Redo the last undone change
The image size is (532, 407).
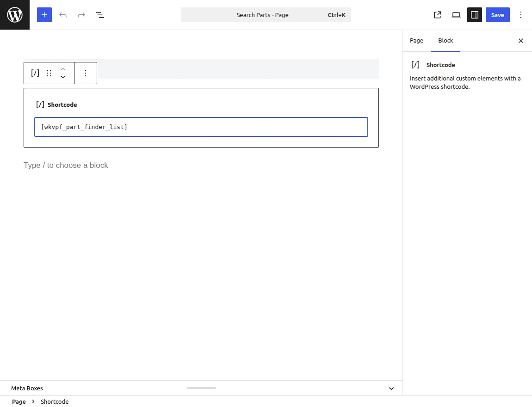click(81, 15)
